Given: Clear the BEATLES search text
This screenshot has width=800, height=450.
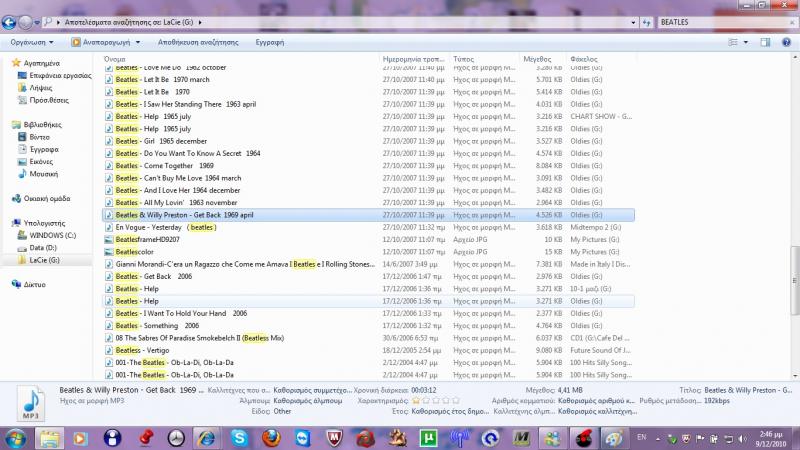Looking at the screenshot, I should 792,22.
